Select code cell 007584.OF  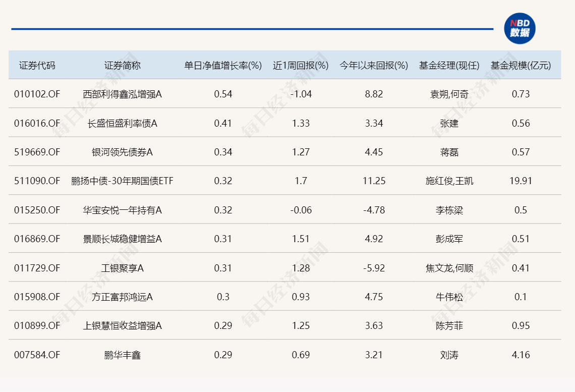pos(37,355)
